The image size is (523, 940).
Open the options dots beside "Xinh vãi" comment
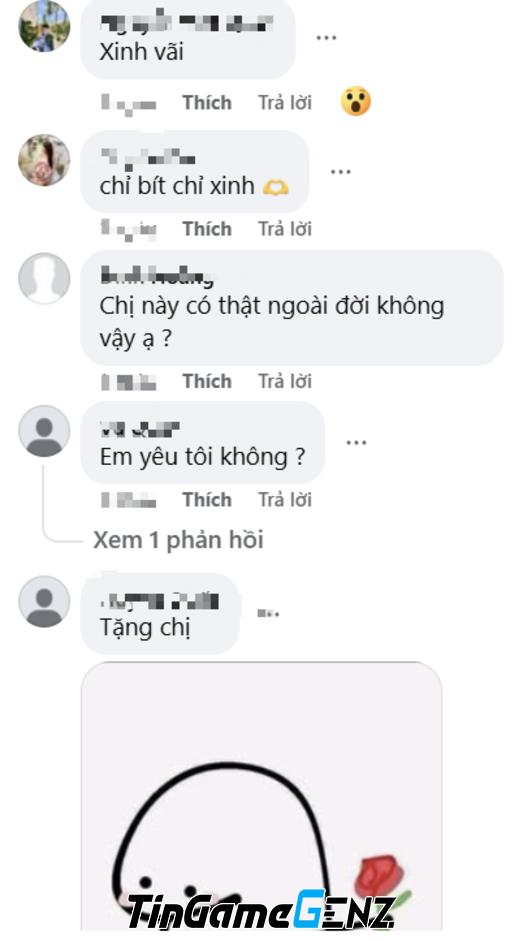326,38
